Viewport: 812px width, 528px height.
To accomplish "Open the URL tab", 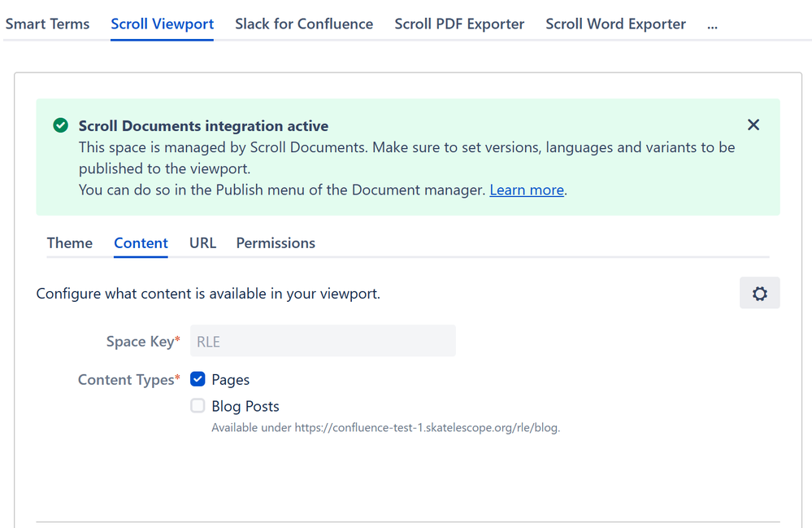I will pos(202,242).
